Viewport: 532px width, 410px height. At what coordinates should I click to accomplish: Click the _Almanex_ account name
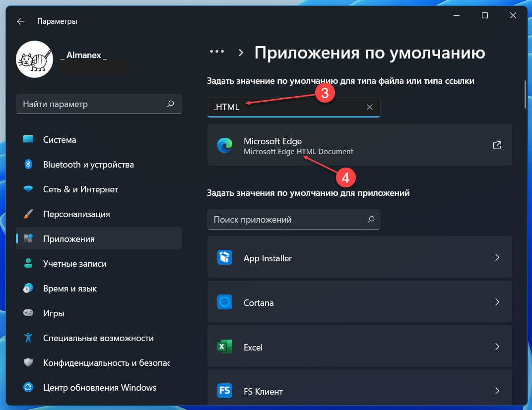tap(84, 55)
